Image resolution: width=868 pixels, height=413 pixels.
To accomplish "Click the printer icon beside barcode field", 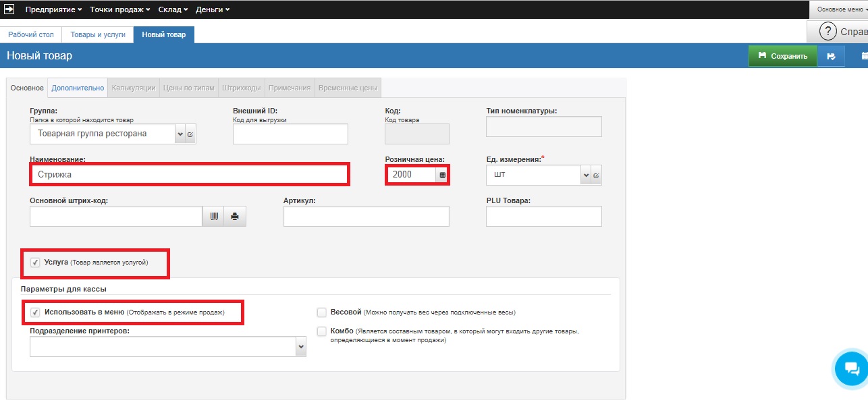I will tap(235, 217).
